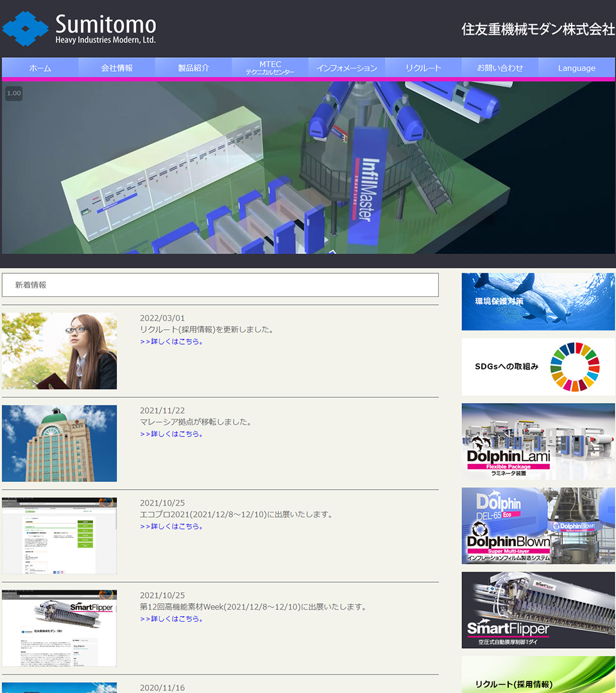
Task: Click the date 2021/11/22
Action: click(162, 411)
